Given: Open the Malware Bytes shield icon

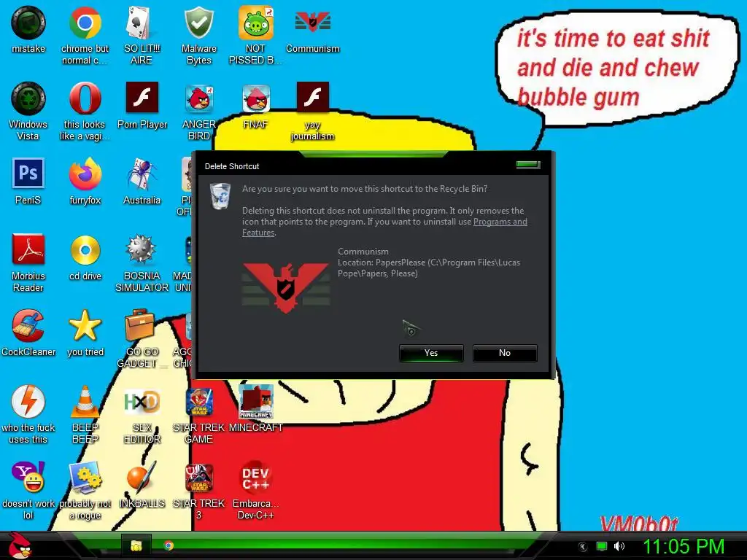Looking at the screenshot, I should coord(198,23).
